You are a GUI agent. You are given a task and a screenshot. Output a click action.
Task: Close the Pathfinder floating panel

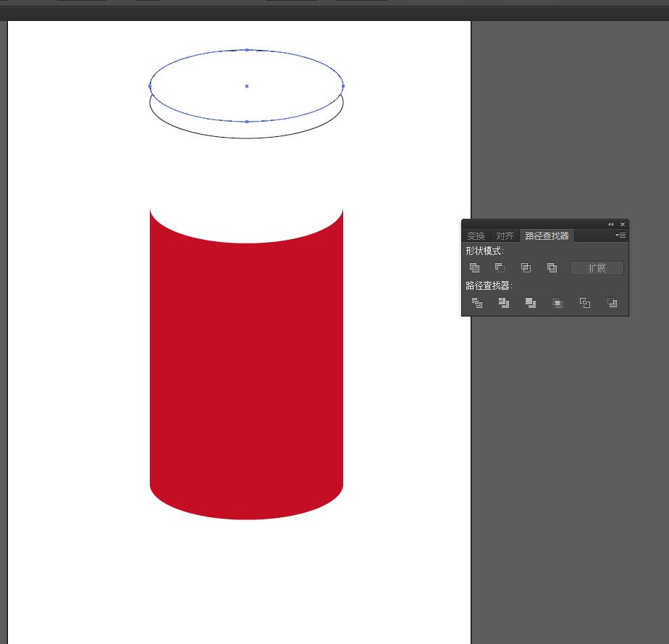pos(622,225)
